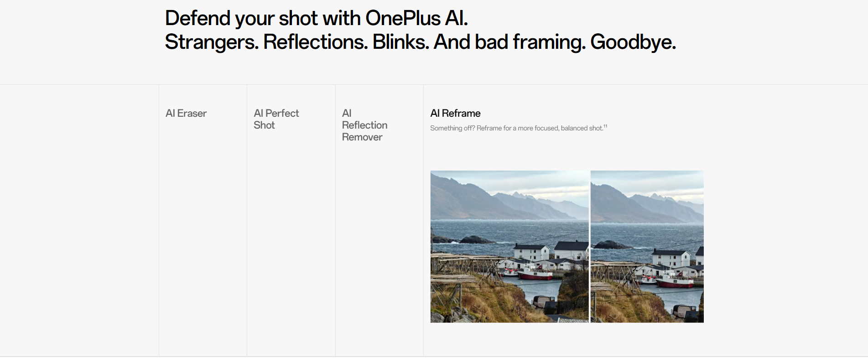This screenshot has height=358, width=868.
Task: Click the word "Reflections." in the headline
Action: point(315,42)
